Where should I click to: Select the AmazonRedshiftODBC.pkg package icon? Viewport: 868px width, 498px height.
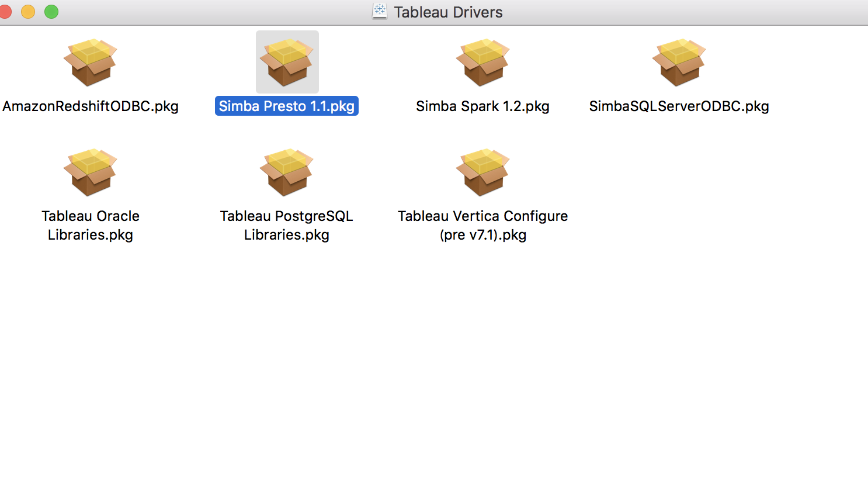pyautogui.click(x=91, y=62)
